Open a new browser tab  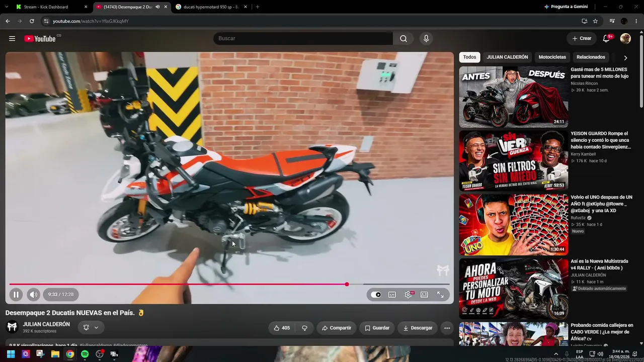click(258, 7)
